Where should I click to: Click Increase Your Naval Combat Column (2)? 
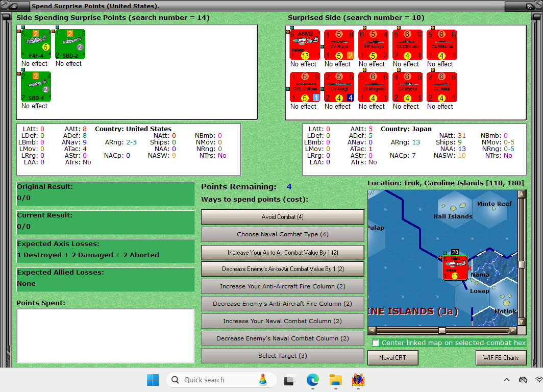click(283, 321)
